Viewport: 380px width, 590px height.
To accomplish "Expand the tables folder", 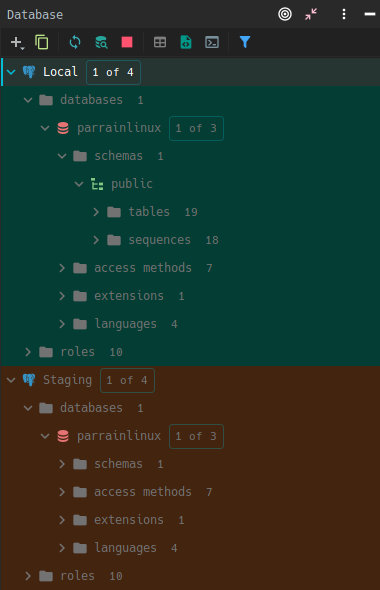I will click(96, 212).
